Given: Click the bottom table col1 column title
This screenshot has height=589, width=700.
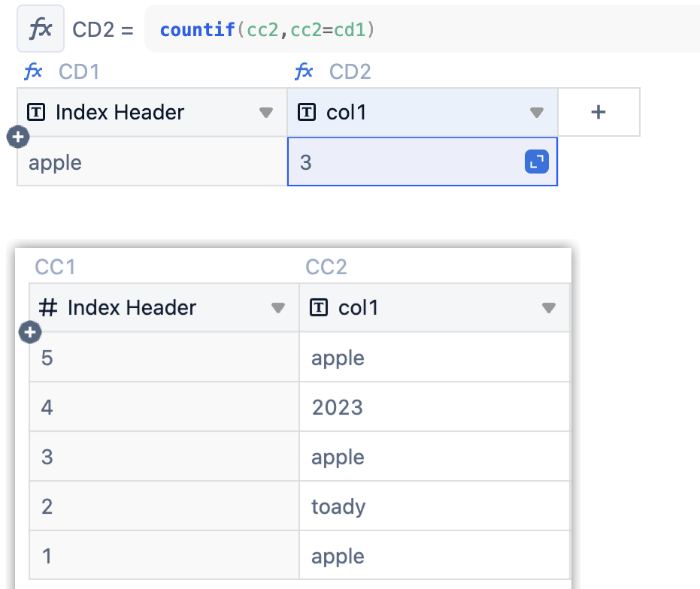Looking at the screenshot, I should point(358,307).
